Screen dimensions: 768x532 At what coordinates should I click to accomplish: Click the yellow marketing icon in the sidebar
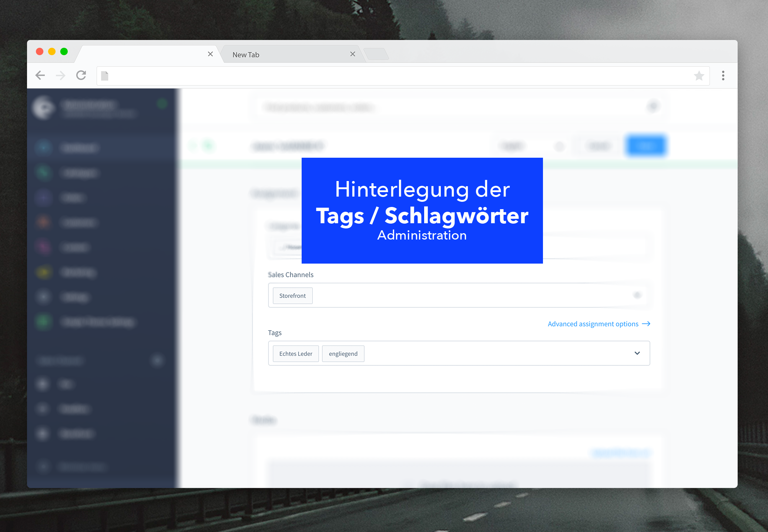pyautogui.click(x=44, y=272)
